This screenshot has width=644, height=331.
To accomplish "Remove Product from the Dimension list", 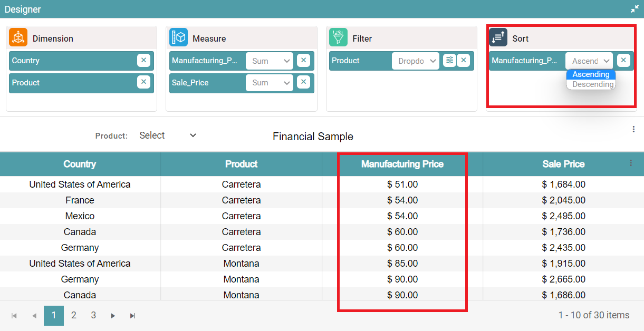I will point(143,82).
